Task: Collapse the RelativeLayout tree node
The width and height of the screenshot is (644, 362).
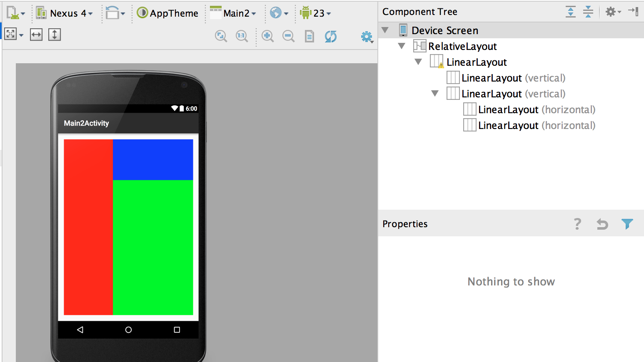Action: click(x=402, y=46)
